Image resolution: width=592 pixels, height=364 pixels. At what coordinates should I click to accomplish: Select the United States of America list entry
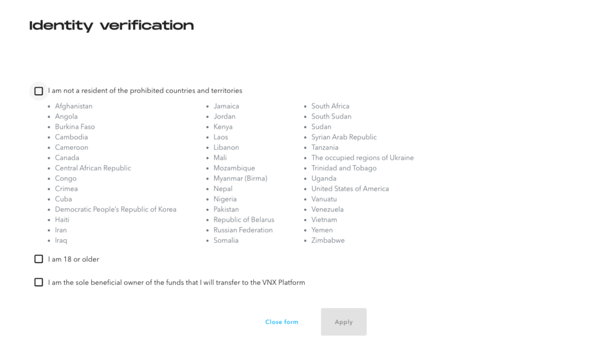coord(350,189)
